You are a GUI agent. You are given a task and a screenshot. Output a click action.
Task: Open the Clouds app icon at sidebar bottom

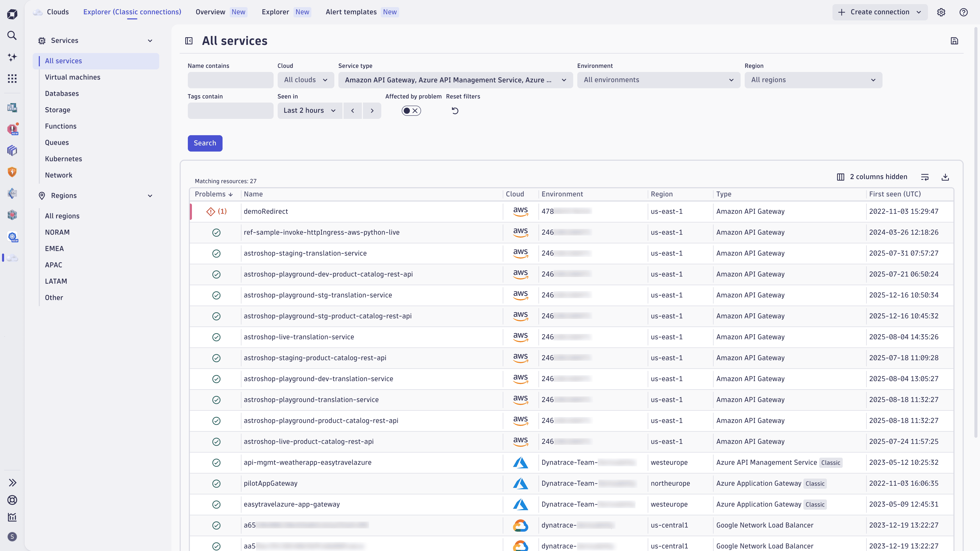(x=12, y=258)
